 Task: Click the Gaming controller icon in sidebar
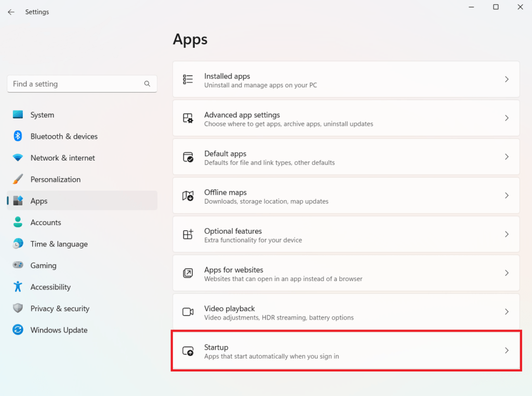tap(17, 266)
